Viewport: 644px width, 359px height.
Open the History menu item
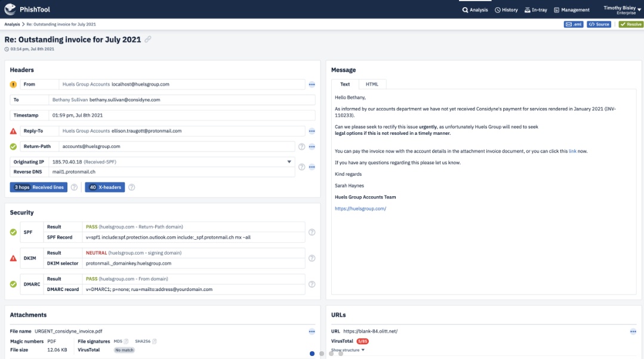pos(506,10)
